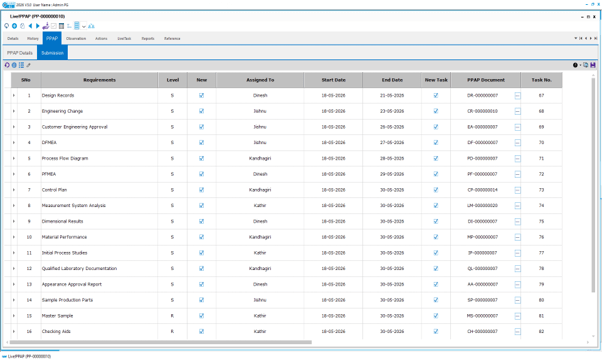
Task: Open the PPAP Details sub-tab
Action: [x=20, y=53]
